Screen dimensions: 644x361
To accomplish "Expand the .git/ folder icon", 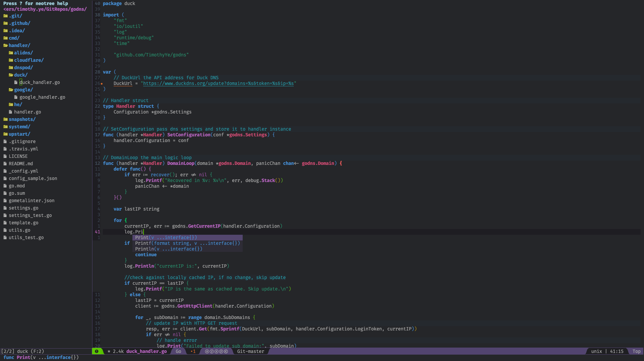I will point(5,16).
